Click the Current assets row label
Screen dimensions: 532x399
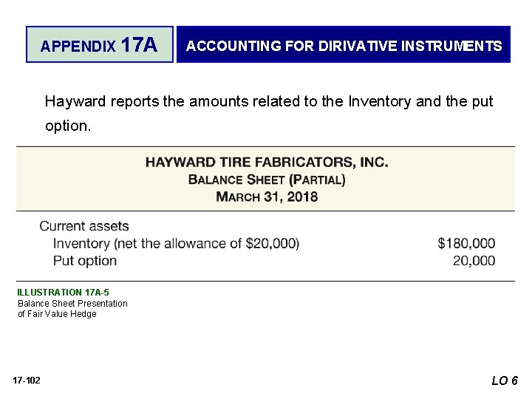click(x=84, y=226)
